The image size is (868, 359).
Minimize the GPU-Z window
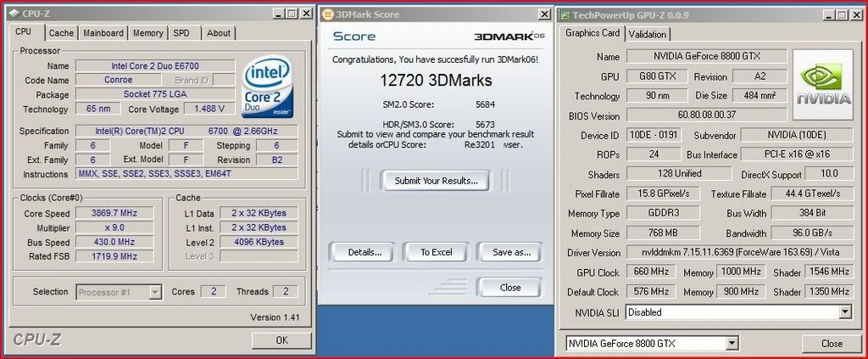coord(829,15)
